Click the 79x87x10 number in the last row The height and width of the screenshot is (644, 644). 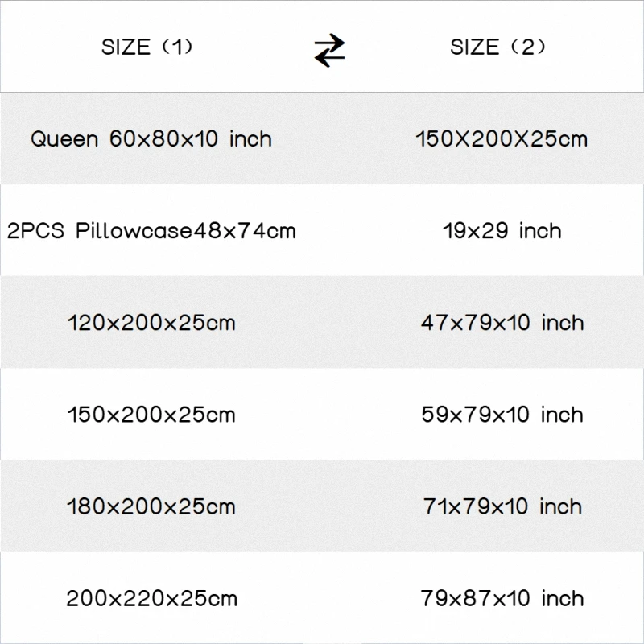tap(475, 599)
